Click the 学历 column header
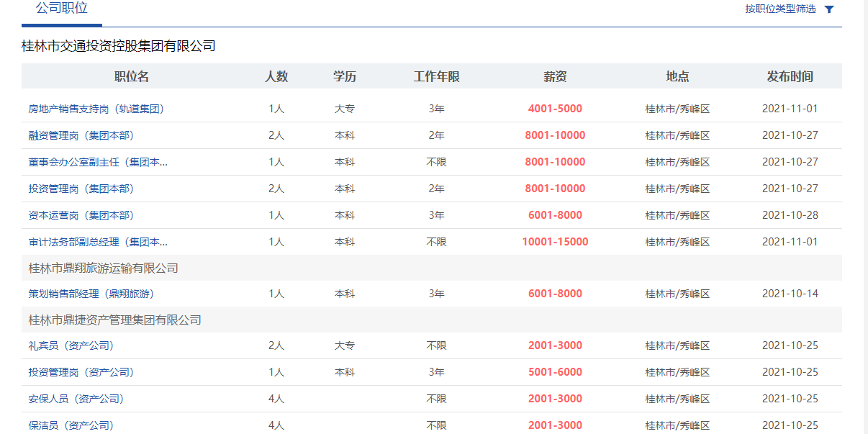Screen dimensions: 868x434 [345, 76]
